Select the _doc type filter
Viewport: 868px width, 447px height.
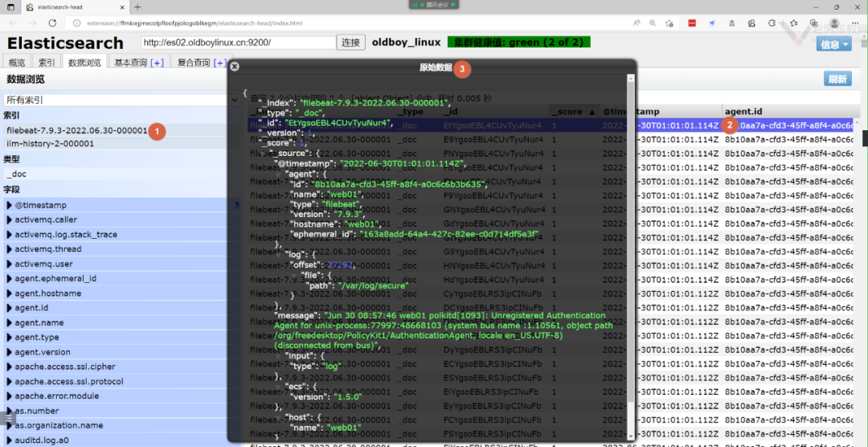[16, 174]
